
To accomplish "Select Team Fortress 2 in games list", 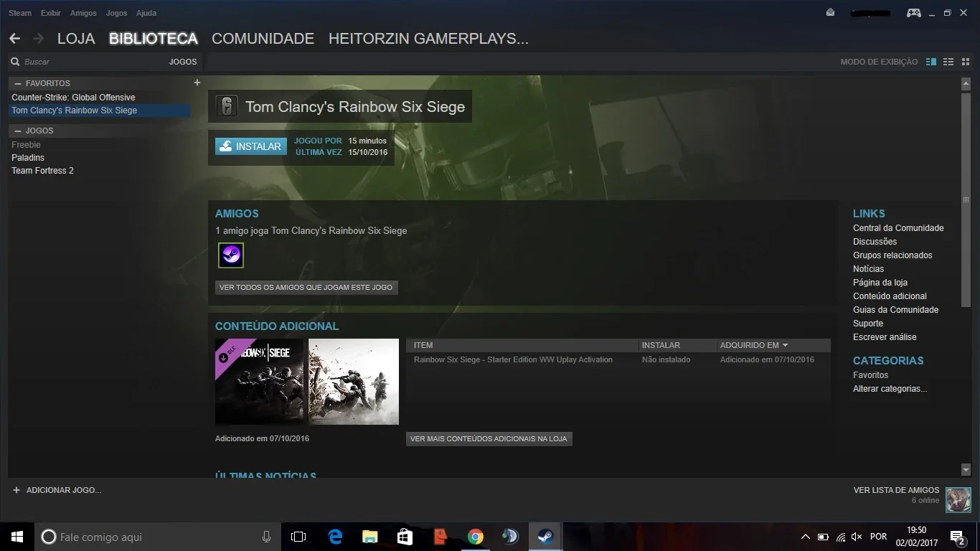I will pos(42,171).
